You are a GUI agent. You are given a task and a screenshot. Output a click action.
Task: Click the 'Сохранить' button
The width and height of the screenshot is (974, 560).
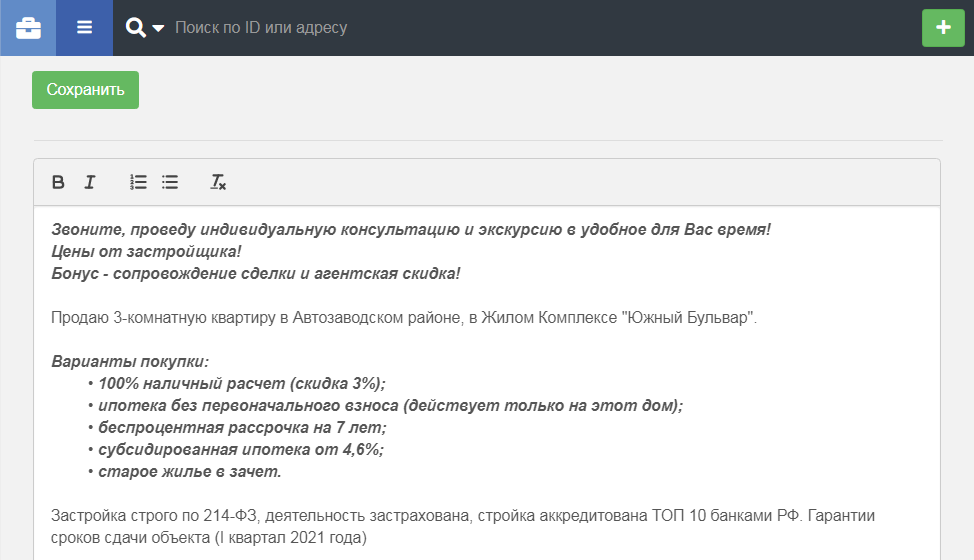point(85,90)
